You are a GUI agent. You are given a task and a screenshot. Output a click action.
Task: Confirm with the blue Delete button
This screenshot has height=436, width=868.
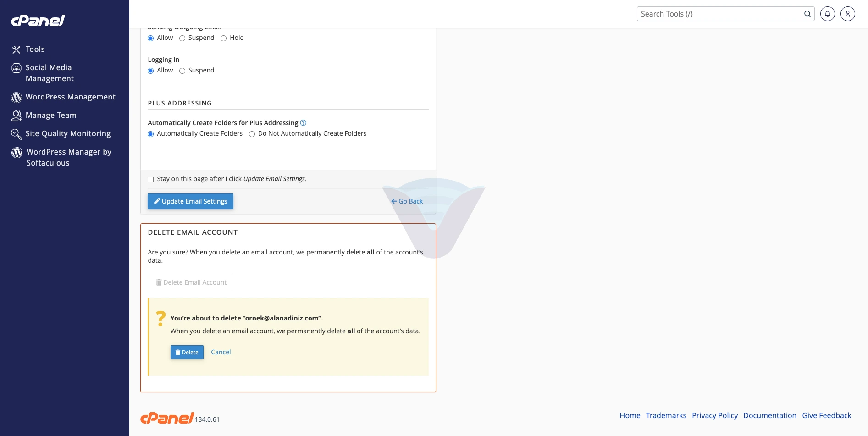[x=187, y=352]
